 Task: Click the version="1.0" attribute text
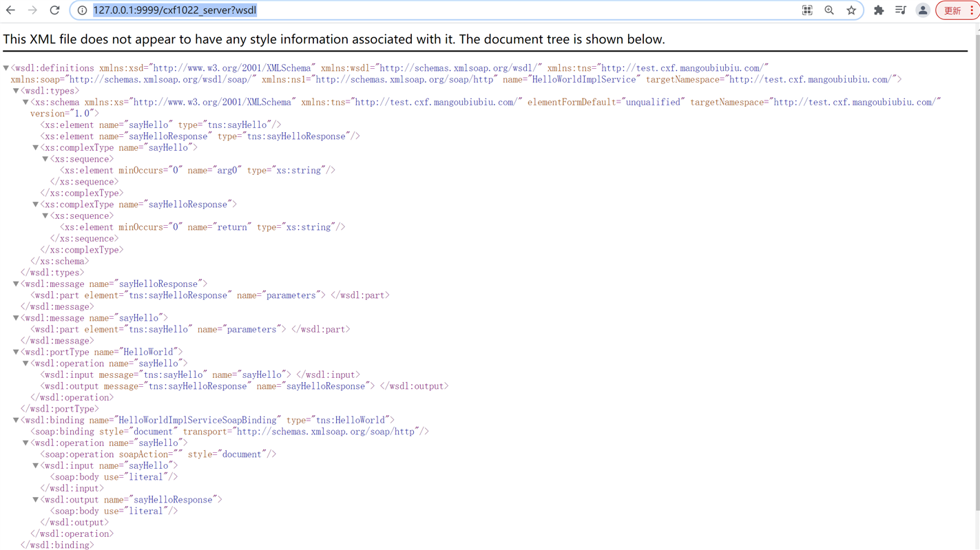(x=62, y=114)
